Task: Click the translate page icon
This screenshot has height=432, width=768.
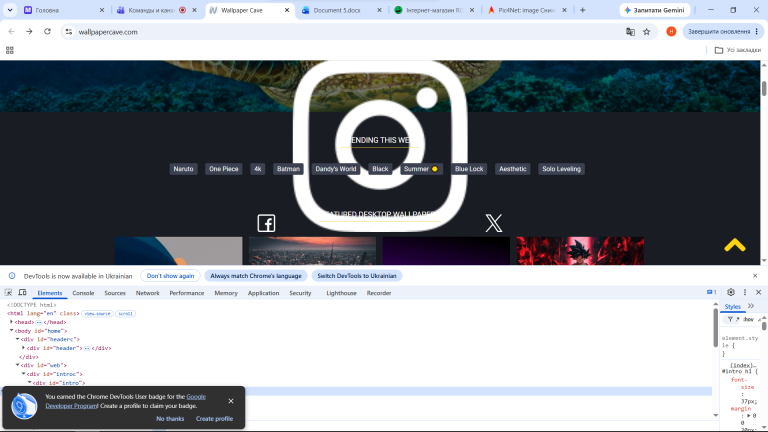Action: 630,32
